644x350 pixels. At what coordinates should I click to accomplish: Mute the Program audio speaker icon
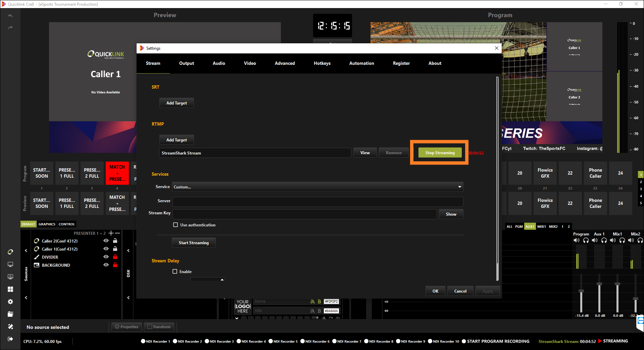tap(577, 240)
